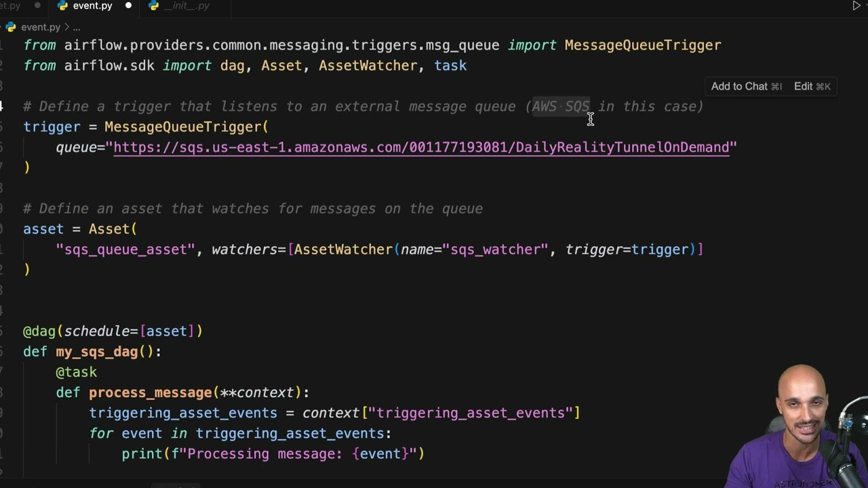
Task: Click the print Processing message statement
Action: pyautogui.click(x=273, y=453)
